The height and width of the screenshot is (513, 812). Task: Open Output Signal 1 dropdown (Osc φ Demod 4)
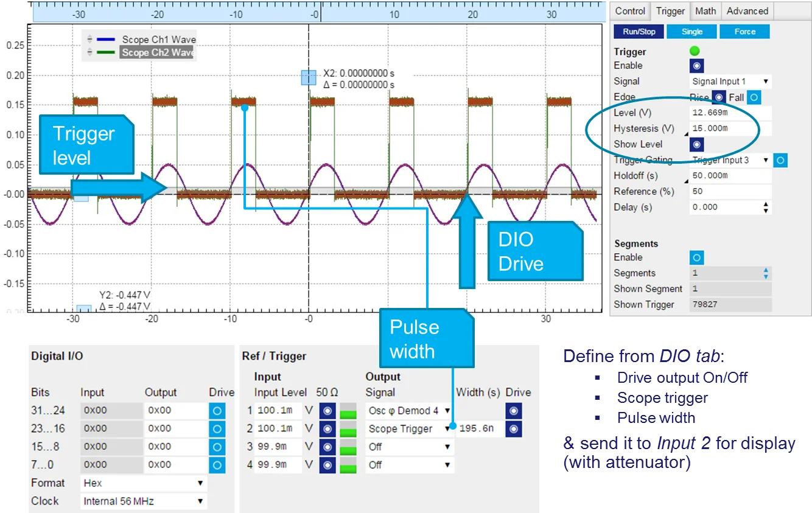click(409, 411)
